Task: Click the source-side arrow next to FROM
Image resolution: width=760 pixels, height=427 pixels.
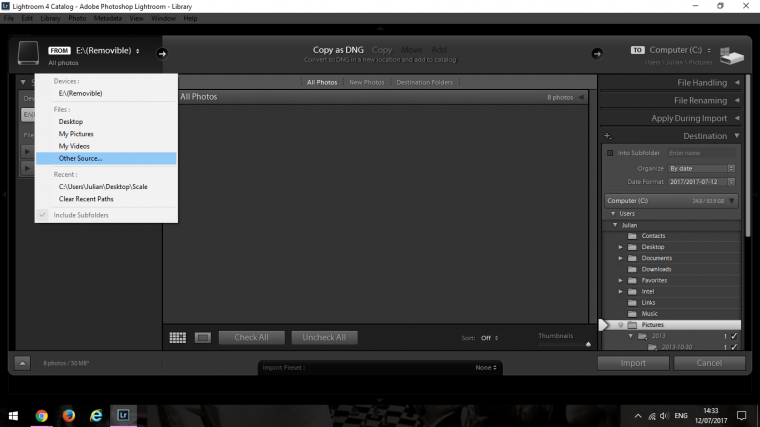Action: pos(162,53)
